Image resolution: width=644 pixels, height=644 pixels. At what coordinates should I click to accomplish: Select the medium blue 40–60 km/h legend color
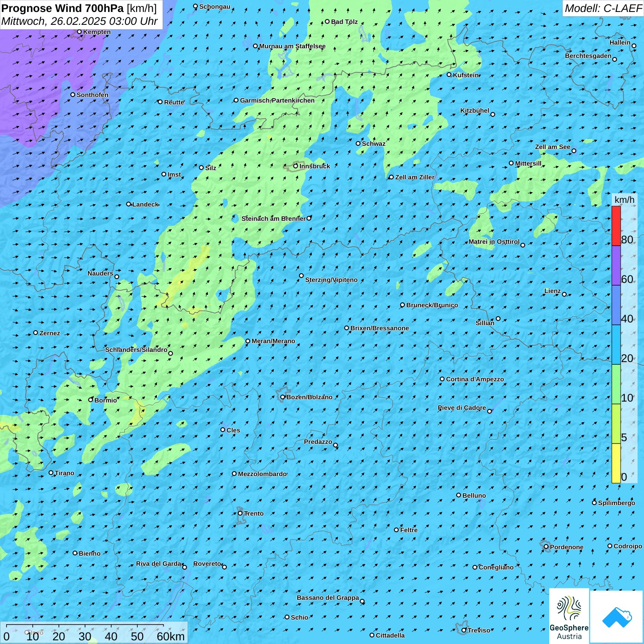(x=616, y=305)
